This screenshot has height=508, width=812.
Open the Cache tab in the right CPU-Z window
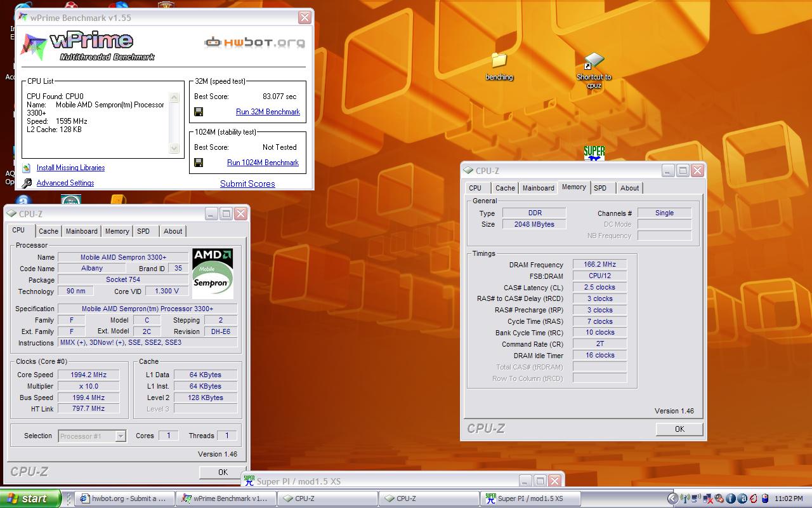[506, 188]
